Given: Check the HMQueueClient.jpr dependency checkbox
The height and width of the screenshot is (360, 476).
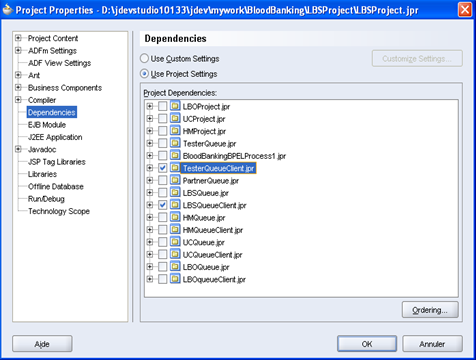Looking at the screenshot, I should tap(162, 230).
